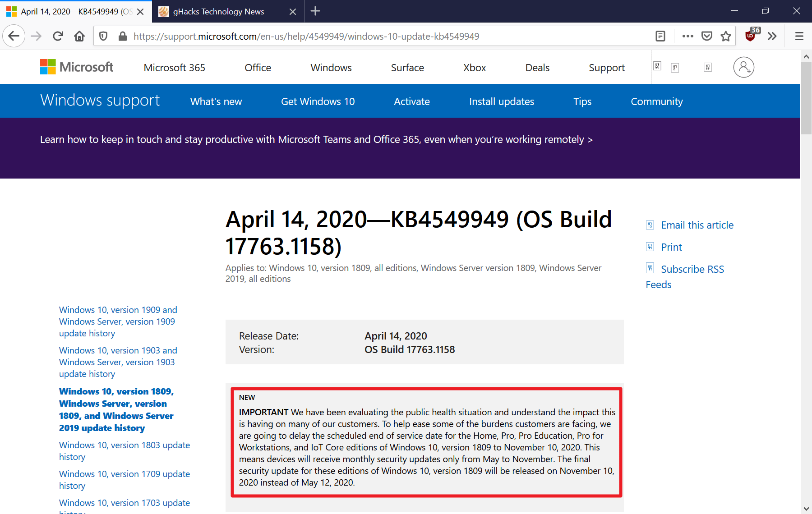This screenshot has width=812, height=514.
Task: Open the Office nav item
Action: pyautogui.click(x=258, y=68)
